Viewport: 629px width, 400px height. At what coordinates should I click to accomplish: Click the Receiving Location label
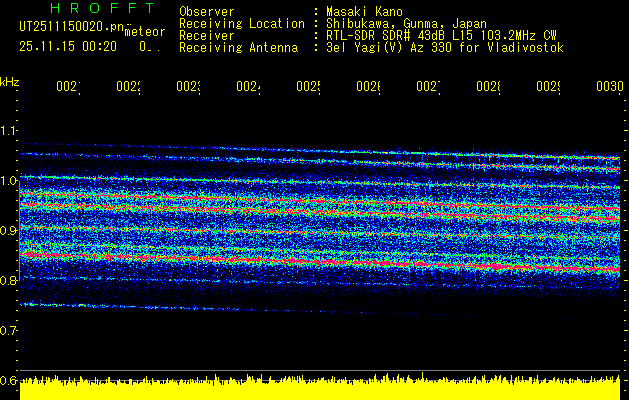point(242,24)
